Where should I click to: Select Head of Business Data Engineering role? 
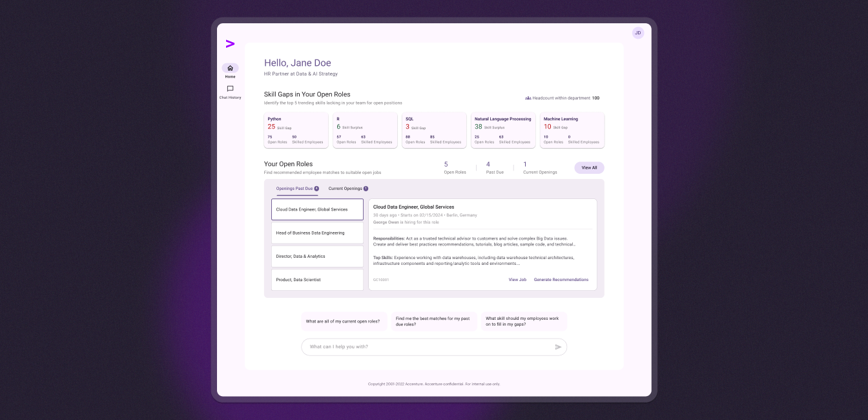click(317, 233)
